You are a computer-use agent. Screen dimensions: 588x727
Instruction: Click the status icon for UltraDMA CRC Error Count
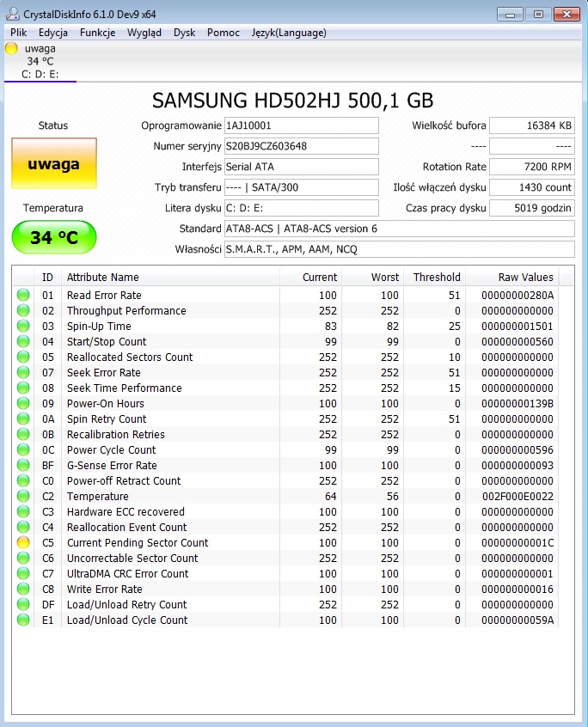23,573
